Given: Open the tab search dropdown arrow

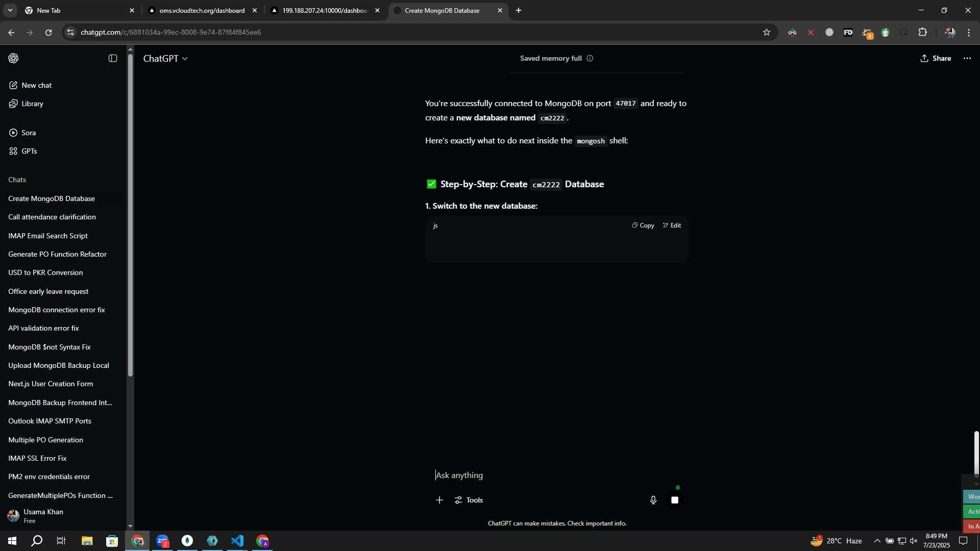Looking at the screenshot, I should [x=10, y=10].
